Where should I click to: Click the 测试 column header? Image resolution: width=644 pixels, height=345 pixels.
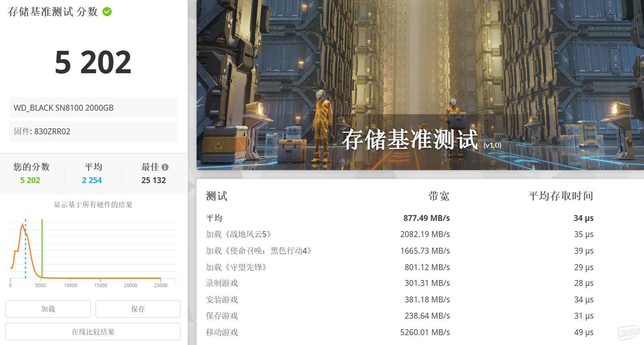(217, 196)
